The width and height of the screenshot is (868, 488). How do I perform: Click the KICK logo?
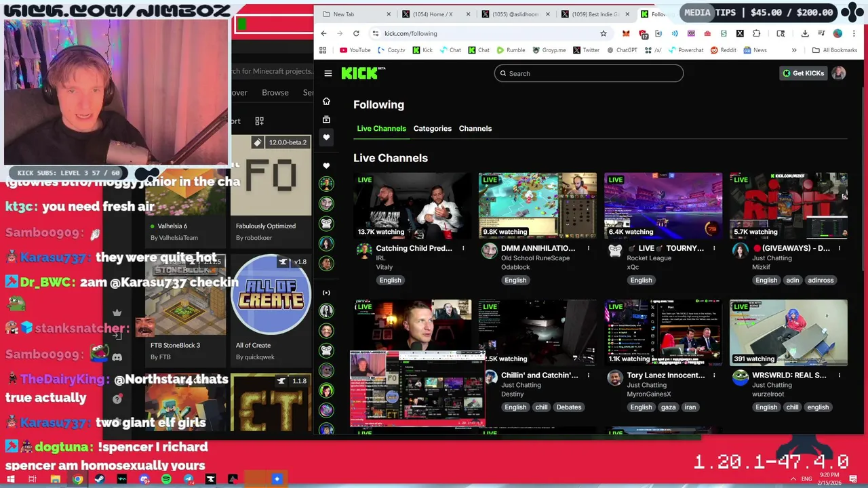[x=363, y=73]
